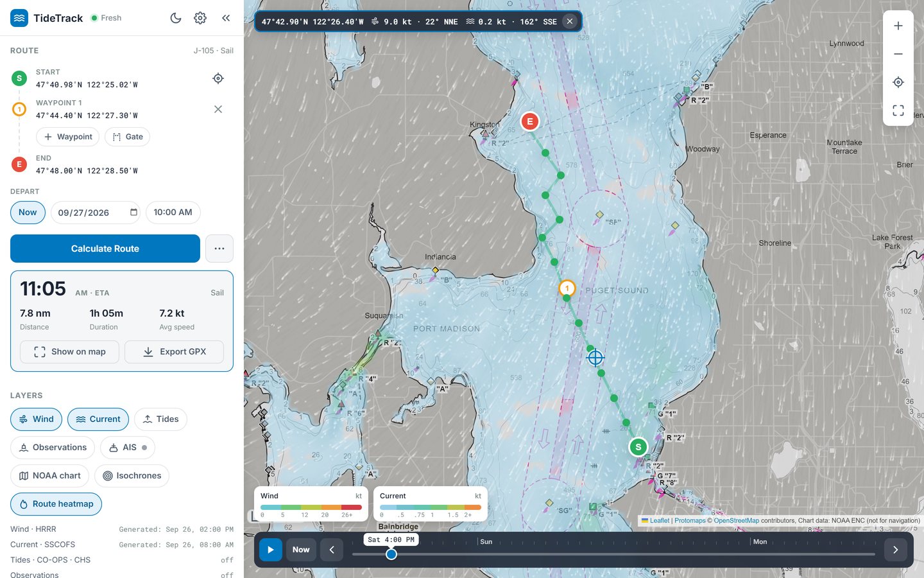Enable Isochrones layer
Image resolution: width=924 pixels, height=578 pixels.
point(132,476)
